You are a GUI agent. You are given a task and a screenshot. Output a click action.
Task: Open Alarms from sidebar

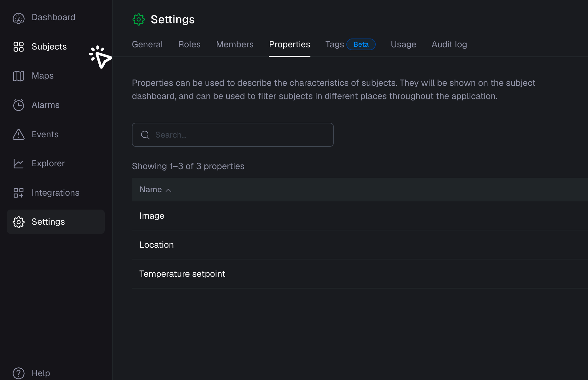pyautogui.click(x=45, y=105)
